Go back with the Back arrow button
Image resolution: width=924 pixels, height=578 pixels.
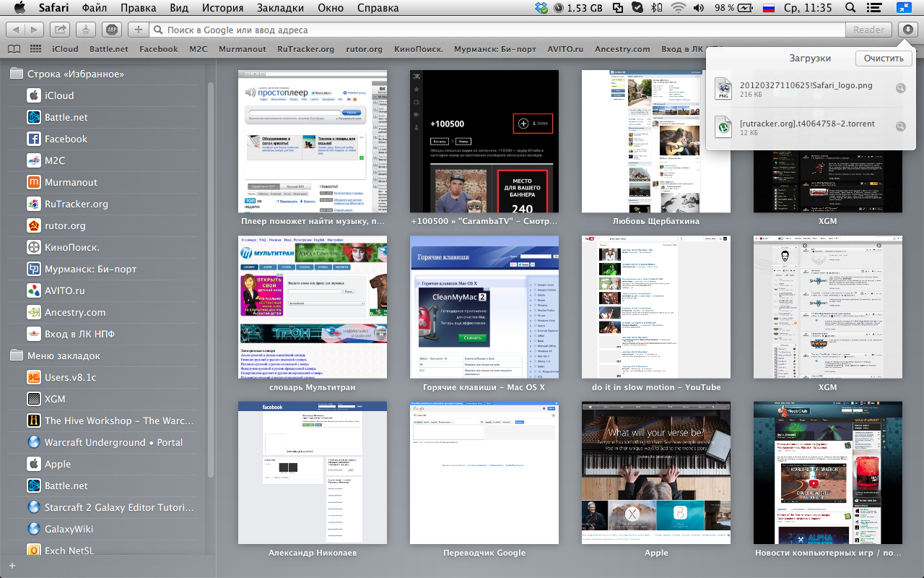[16, 30]
